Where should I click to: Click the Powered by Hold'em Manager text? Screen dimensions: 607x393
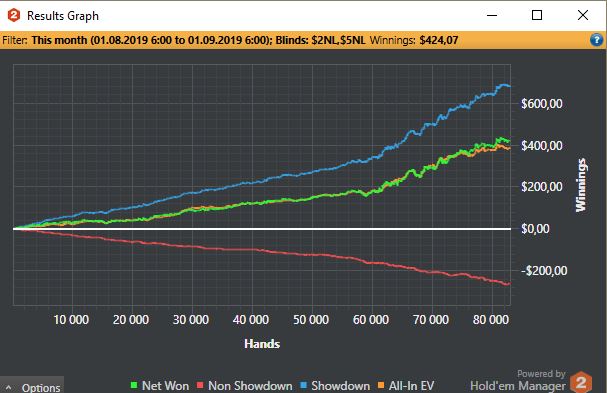[518, 380]
